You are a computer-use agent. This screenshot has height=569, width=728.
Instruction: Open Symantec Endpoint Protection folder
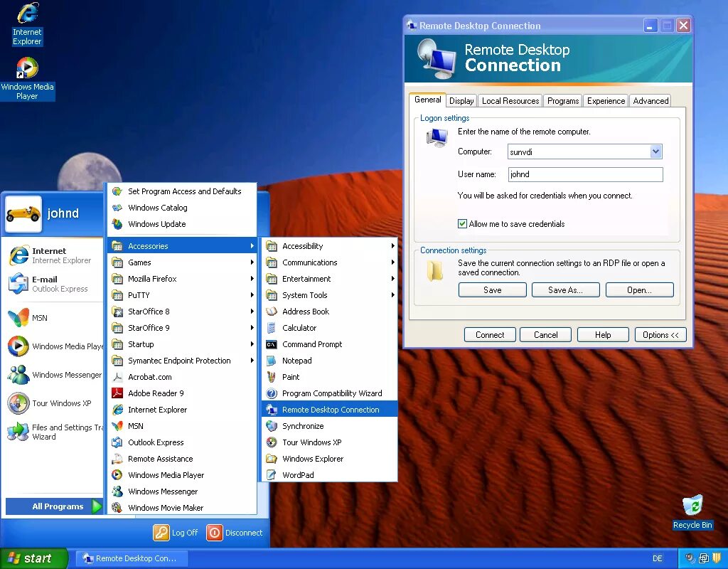[183, 361]
